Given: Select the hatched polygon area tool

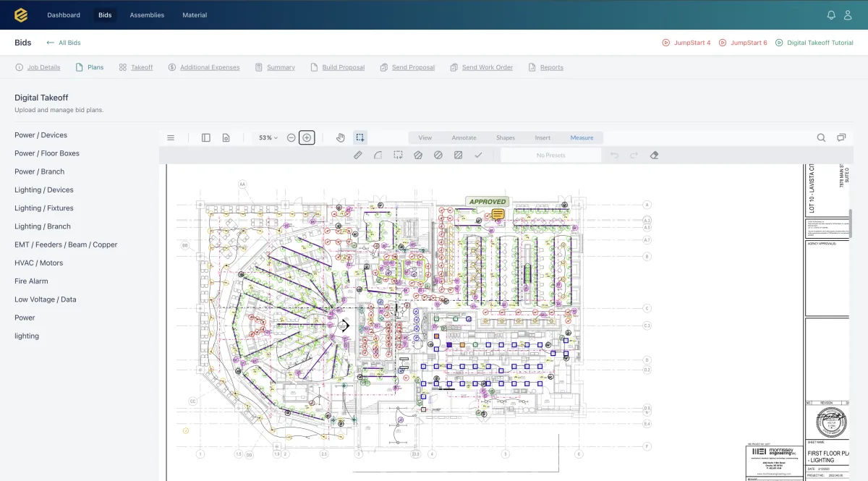Looking at the screenshot, I should pos(417,155).
